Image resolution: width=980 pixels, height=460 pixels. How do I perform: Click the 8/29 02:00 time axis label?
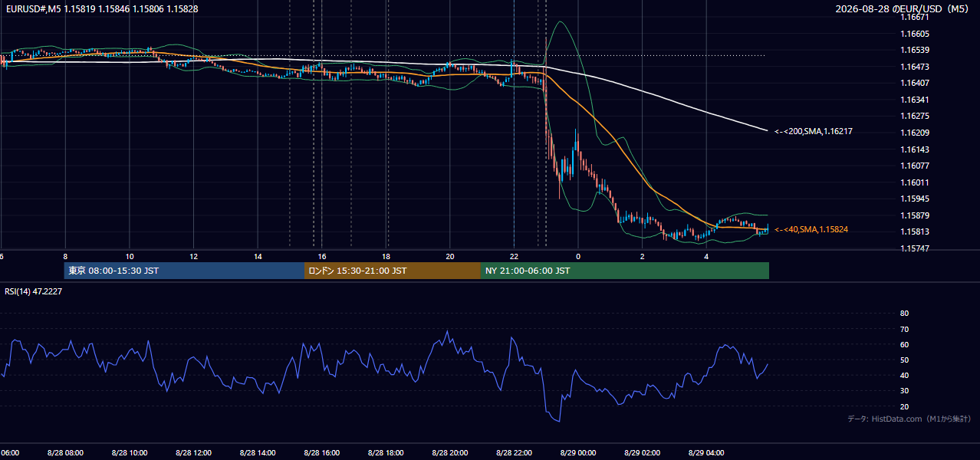pos(643,452)
